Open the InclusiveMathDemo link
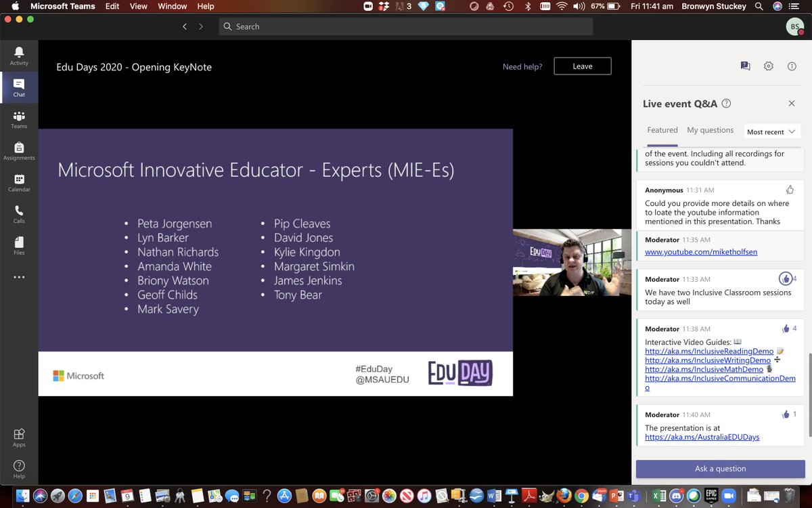Image resolution: width=812 pixels, height=508 pixels. coord(704,369)
